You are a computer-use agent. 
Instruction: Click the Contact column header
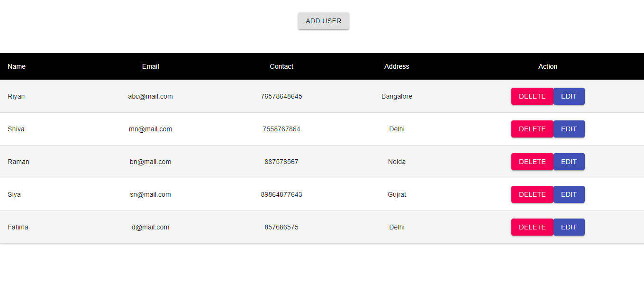click(281, 66)
